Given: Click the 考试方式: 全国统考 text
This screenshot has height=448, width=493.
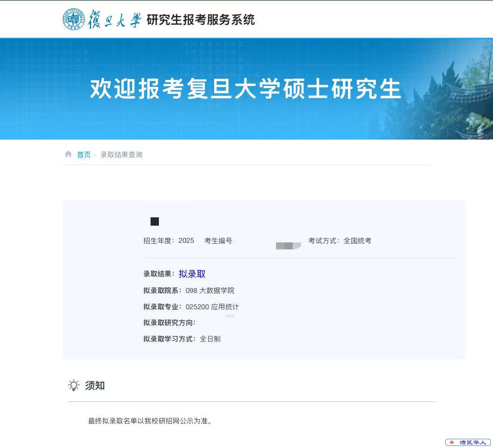Looking at the screenshot, I should (340, 241).
